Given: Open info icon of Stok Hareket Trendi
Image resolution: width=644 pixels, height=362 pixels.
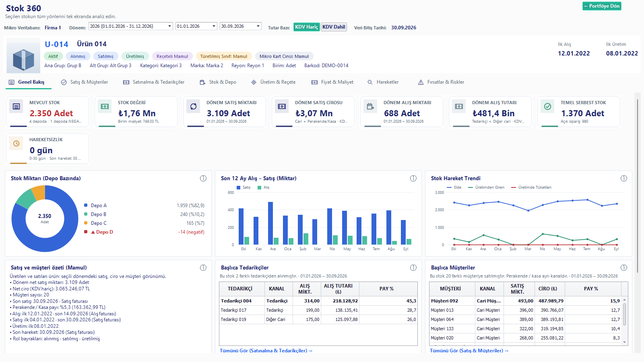Looking at the screenshot, I should pyautogui.click(x=624, y=178).
